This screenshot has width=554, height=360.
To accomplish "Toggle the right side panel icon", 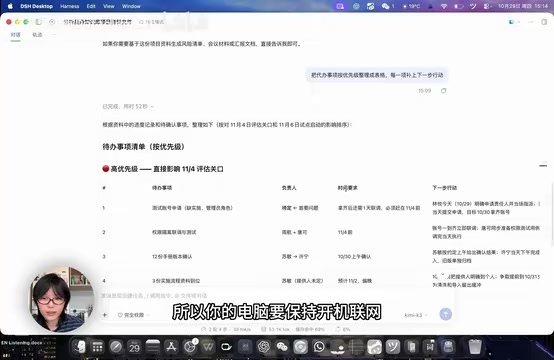I will tap(544, 22).
